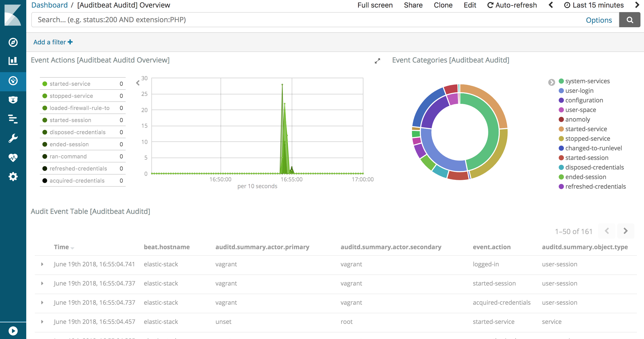Open the Timelion bear icon
Viewport: 644px width, 339px height.
(13, 100)
